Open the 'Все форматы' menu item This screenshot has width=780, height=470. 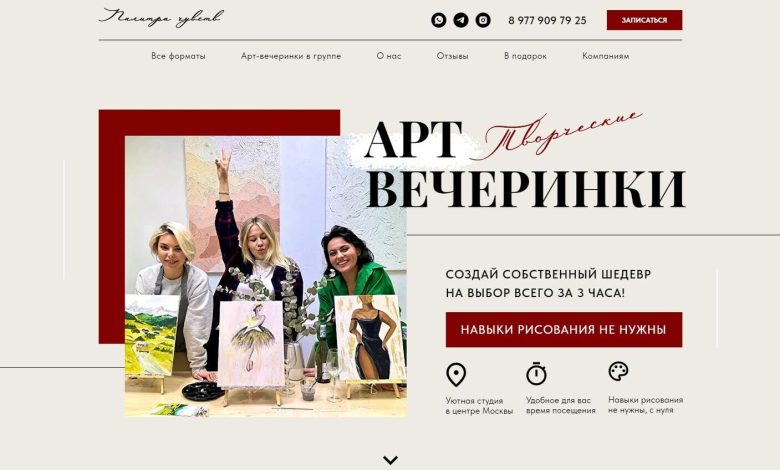[x=178, y=56]
